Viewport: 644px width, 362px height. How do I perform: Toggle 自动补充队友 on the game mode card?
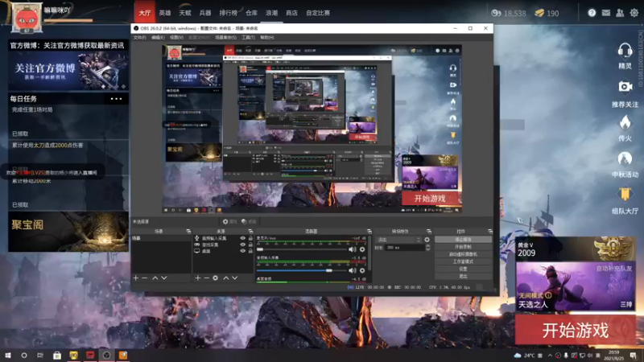coord(614,269)
